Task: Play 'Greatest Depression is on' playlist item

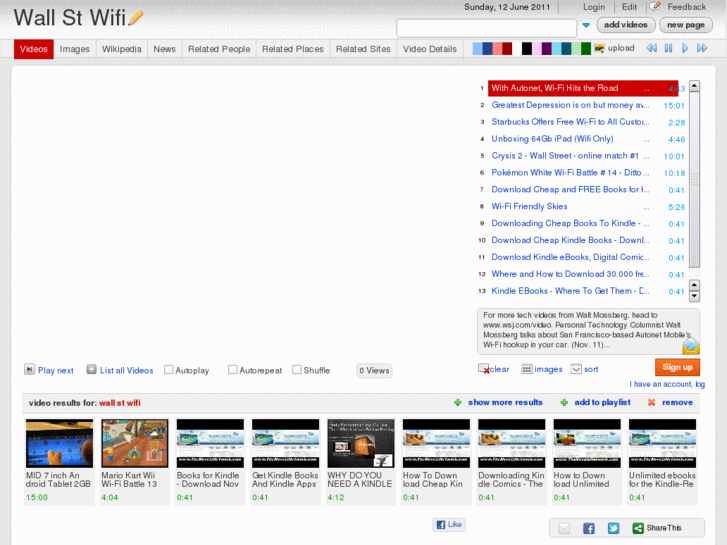Action: pyautogui.click(x=570, y=105)
